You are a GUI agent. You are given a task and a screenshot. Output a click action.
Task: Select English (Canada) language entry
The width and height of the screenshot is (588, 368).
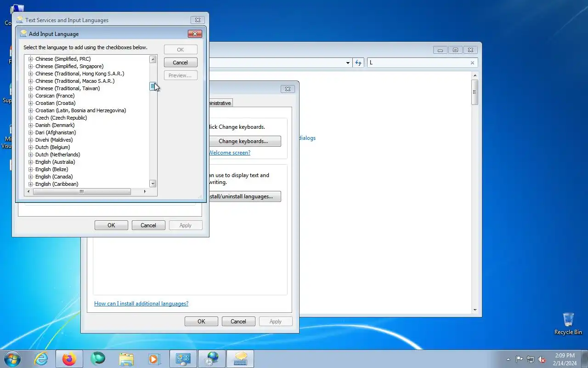54,177
